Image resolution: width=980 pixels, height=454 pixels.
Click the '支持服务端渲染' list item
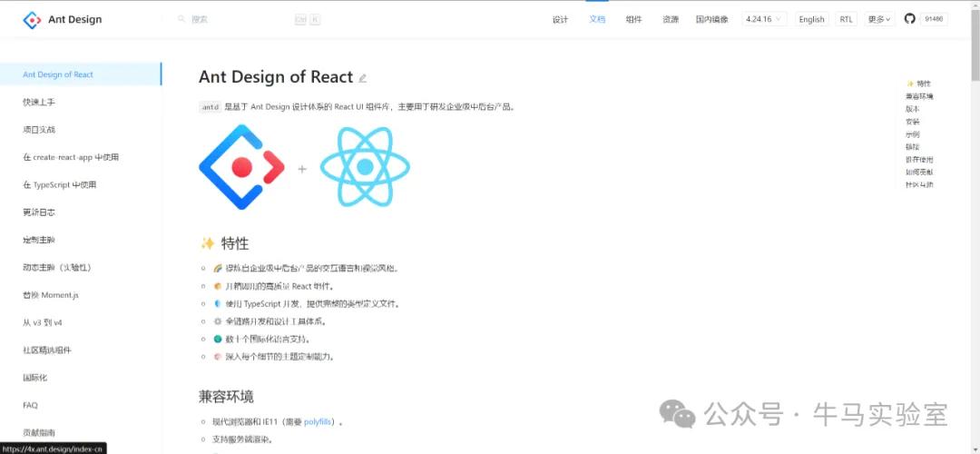tap(242, 439)
